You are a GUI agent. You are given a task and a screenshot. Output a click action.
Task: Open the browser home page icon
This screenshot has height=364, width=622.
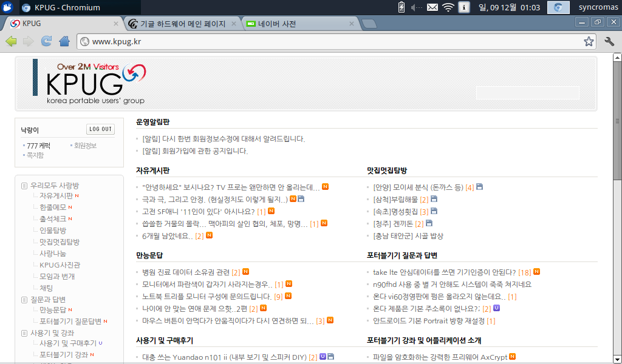click(x=64, y=41)
